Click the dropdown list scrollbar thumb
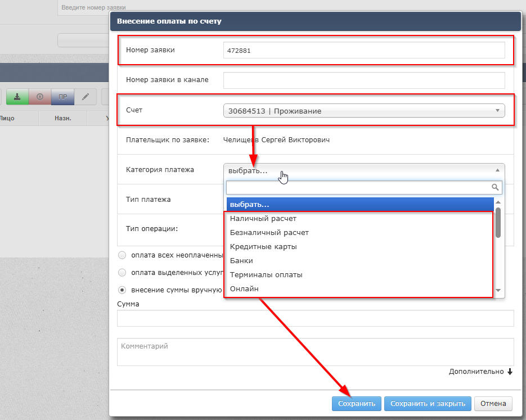This screenshot has height=420, width=526. pos(498,223)
